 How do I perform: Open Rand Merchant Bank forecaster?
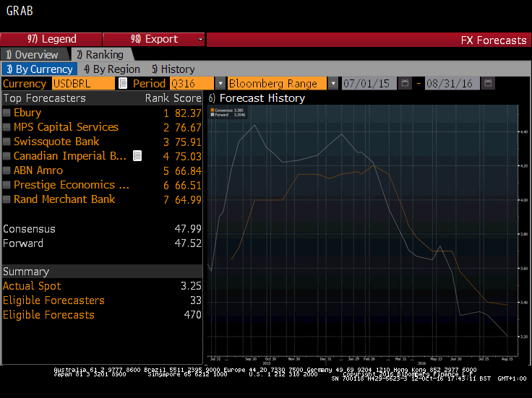(64, 199)
